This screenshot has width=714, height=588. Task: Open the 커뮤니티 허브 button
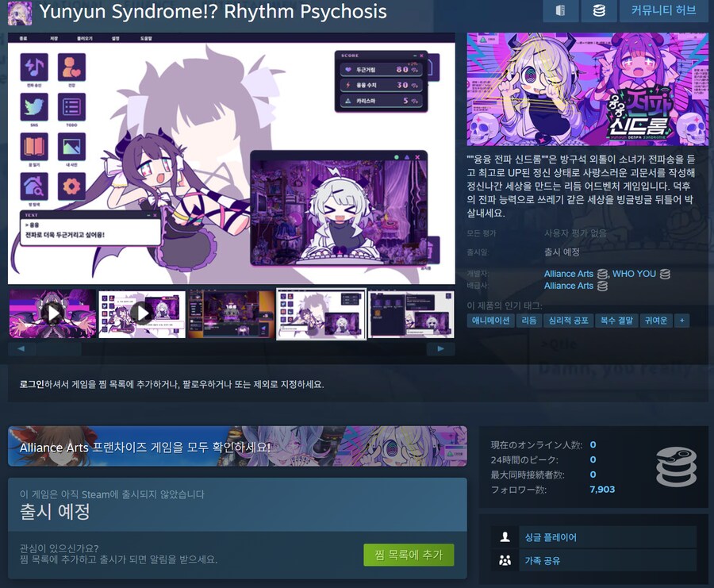pyautogui.click(x=663, y=10)
